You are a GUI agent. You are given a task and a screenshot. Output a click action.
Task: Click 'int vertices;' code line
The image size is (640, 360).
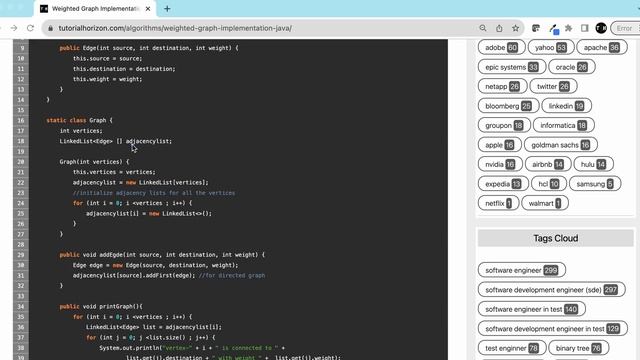[81, 131]
